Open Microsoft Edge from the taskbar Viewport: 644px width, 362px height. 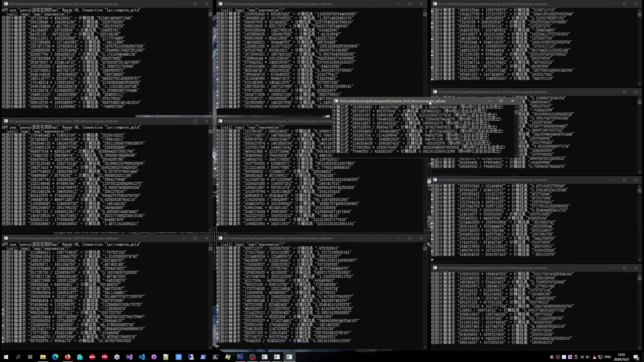tap(55, 357)
